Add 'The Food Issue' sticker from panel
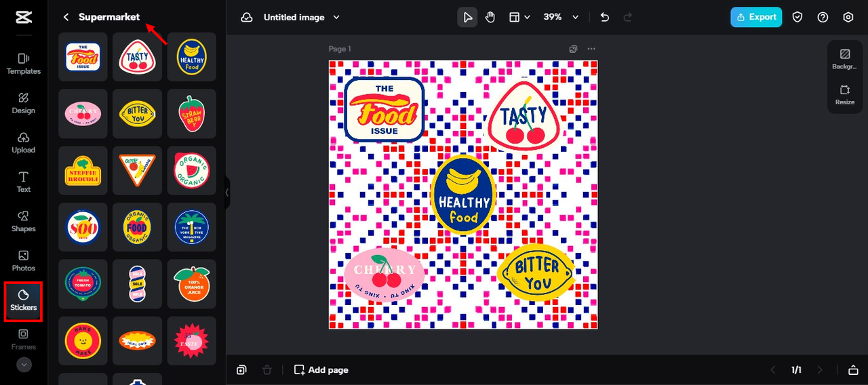The height and width of the screenshot is (385, 868). [83, 57]
